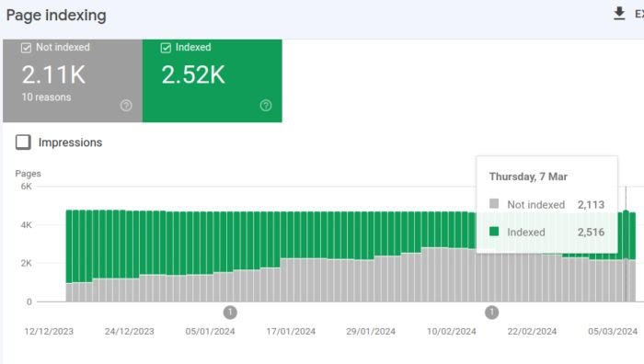
Task: Click the 05/01/2024 date axis label
Action: [x=210, y=331]
